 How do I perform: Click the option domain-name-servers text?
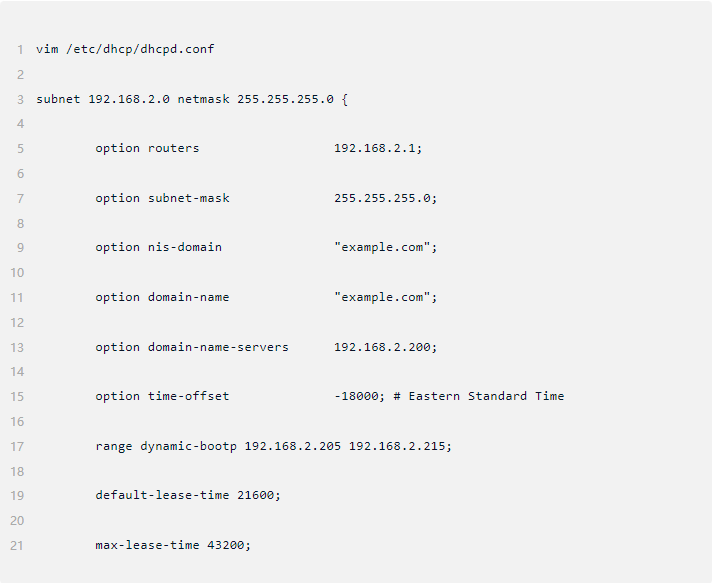tap(192, 347)
